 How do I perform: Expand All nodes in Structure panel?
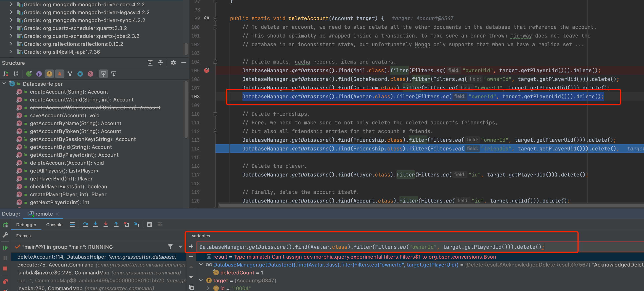click(150, 63)
